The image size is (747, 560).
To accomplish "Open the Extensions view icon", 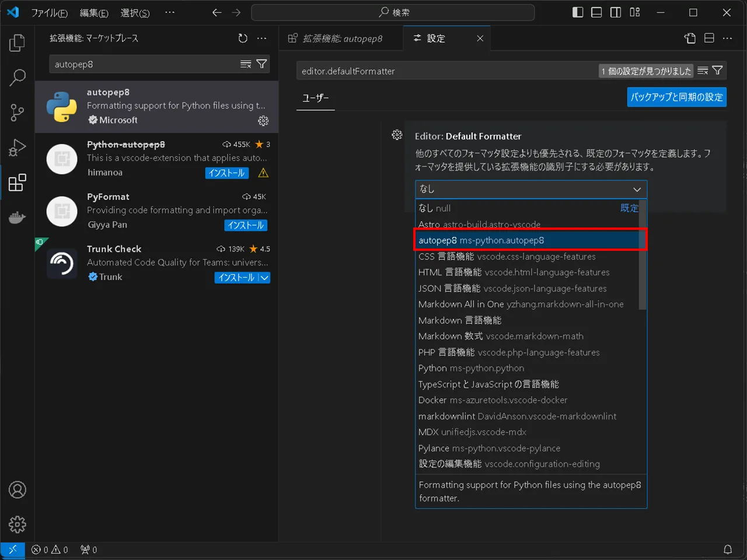I will 18,183.
